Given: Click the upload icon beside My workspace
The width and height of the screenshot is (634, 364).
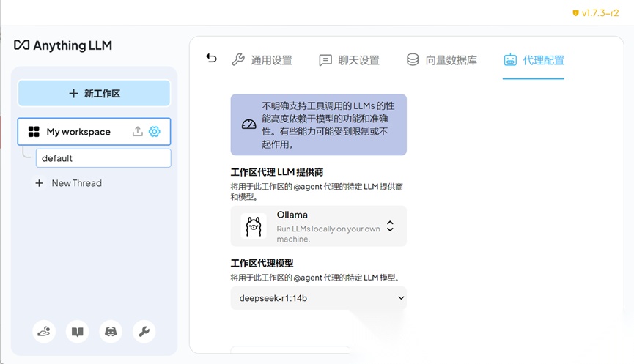Looking at the screenshot, I should 138,131.
